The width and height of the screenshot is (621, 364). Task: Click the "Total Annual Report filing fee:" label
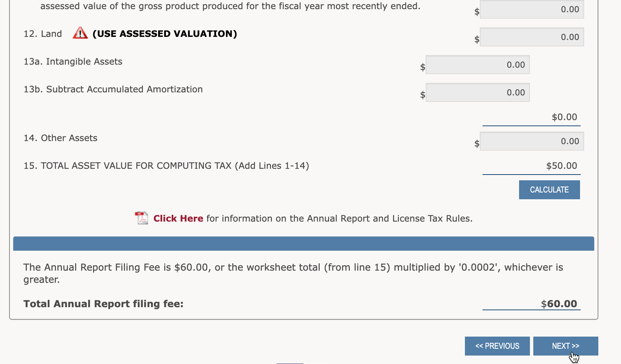[103, 304]
